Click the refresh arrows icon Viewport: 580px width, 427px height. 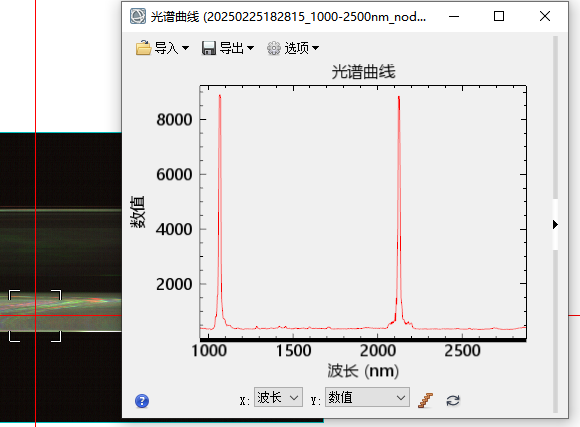pyautogui.click(x=453, y=400)
